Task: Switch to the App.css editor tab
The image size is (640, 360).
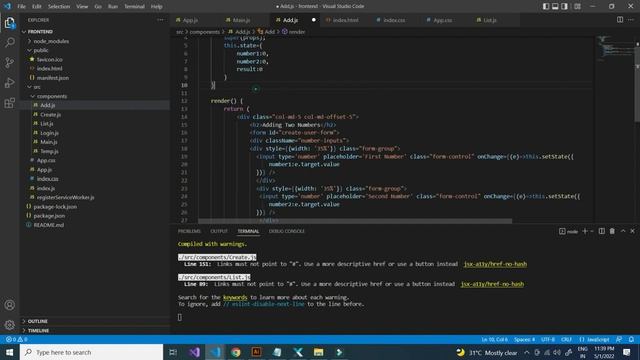Action: tap(442, 20)
